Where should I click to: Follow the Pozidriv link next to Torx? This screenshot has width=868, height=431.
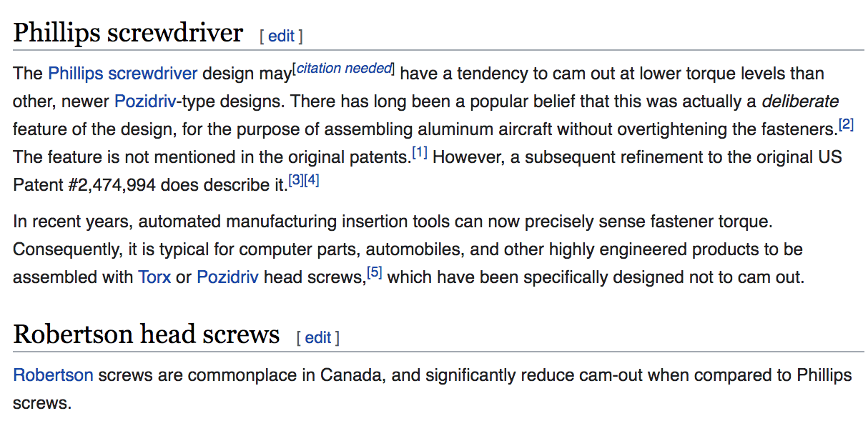click(227, 277)
